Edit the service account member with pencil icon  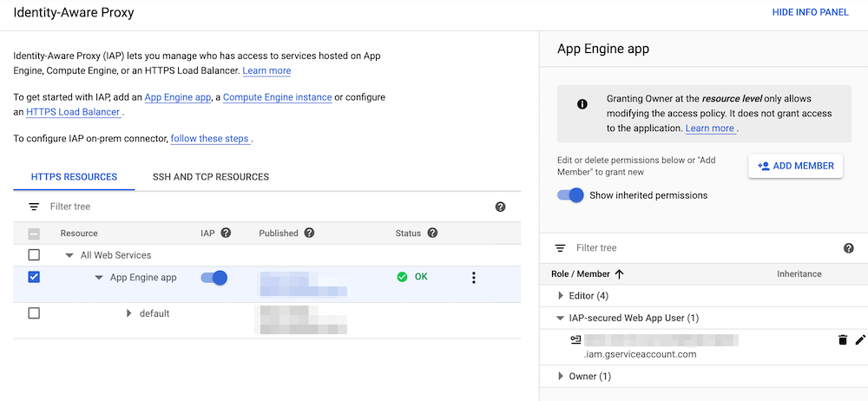[859, 340]
